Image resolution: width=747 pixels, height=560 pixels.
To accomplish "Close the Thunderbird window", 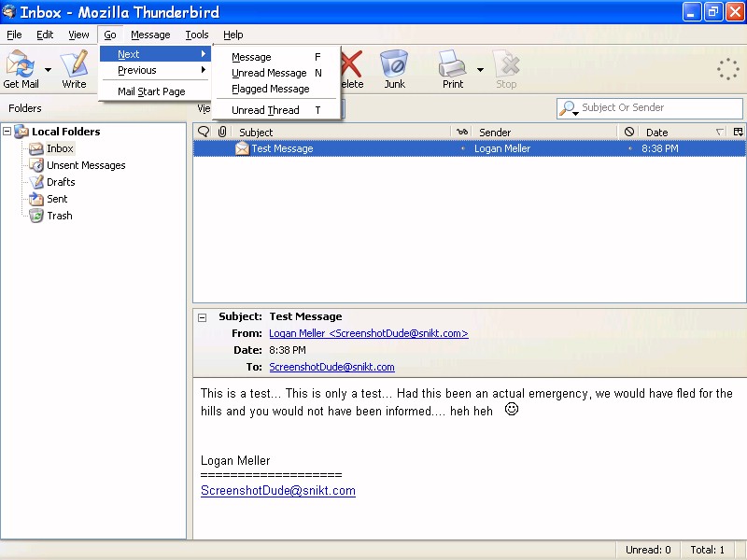I will point(735,12).
